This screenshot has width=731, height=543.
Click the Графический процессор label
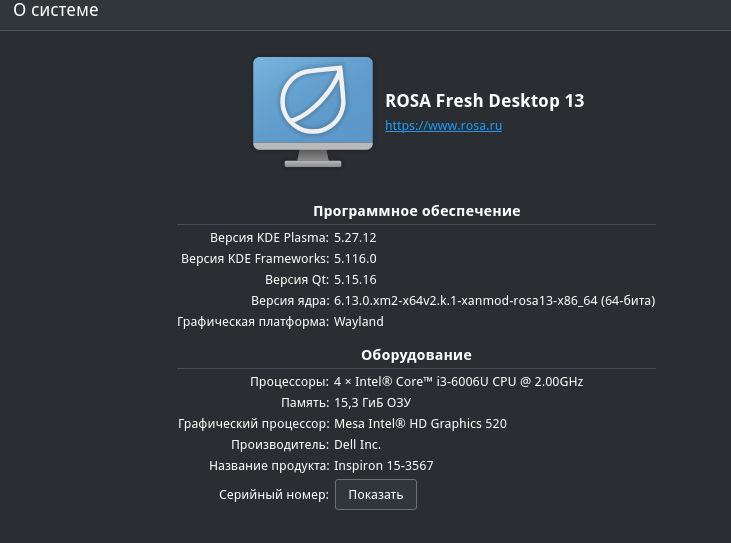[253, 423]
